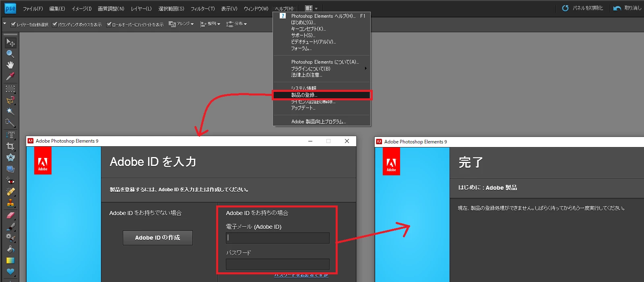644x282 pixels.
Task: Open the ウィンドウ(W) menu
Action: tap(256, 8)
